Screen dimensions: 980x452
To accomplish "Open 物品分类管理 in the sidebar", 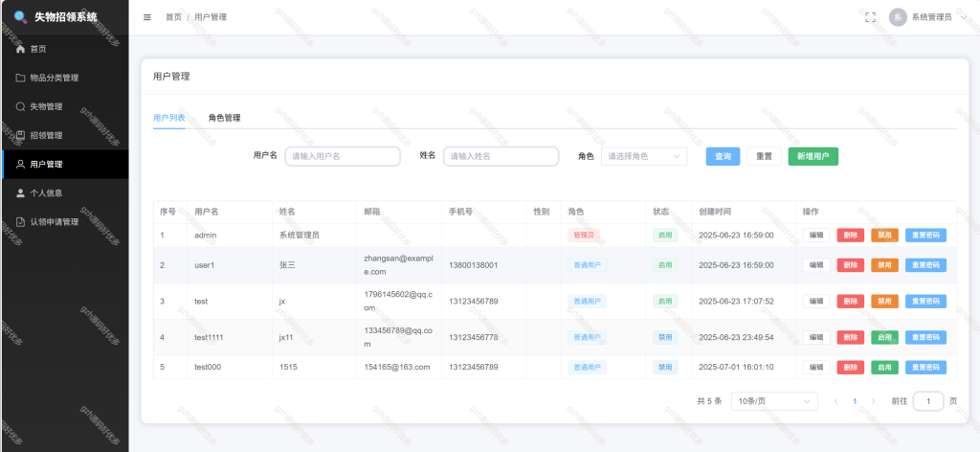I will 64,78.
